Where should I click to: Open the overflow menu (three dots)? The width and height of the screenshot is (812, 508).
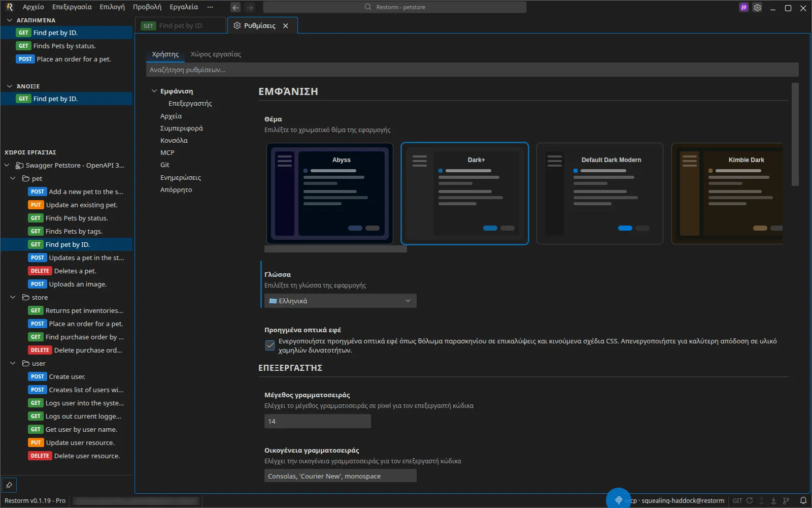pos(210,7)
